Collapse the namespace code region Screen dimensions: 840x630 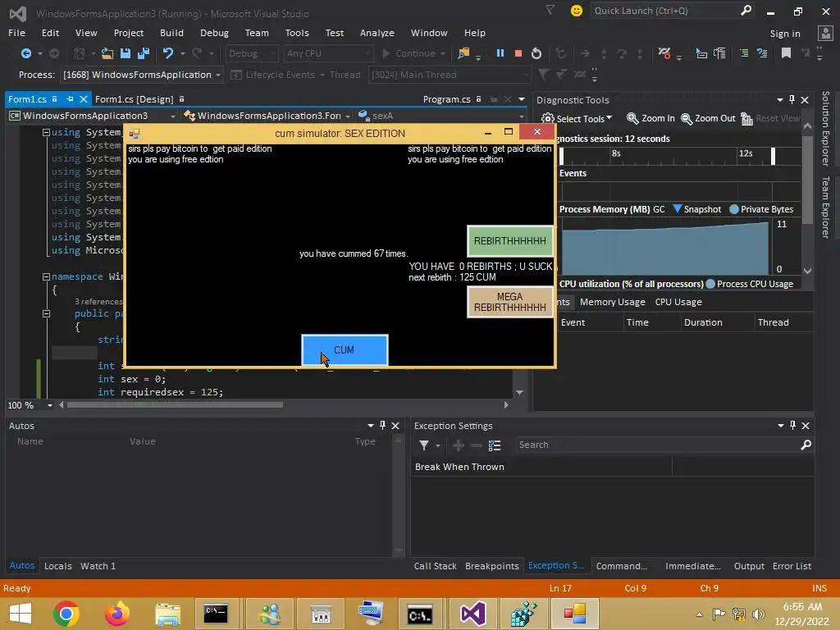click(46, 276)
